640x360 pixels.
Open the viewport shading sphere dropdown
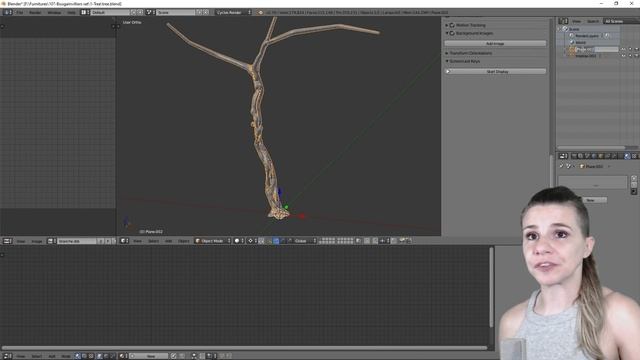tap(239, 241)
